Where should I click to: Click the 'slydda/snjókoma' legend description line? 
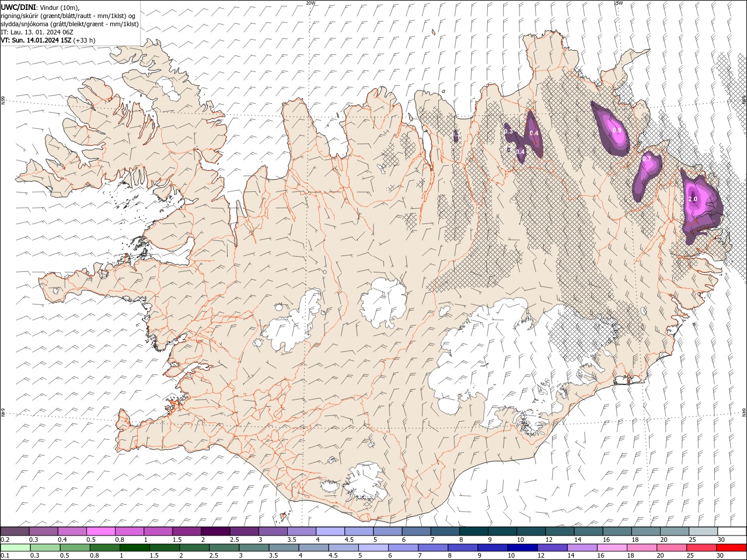(x=69, y=24)
